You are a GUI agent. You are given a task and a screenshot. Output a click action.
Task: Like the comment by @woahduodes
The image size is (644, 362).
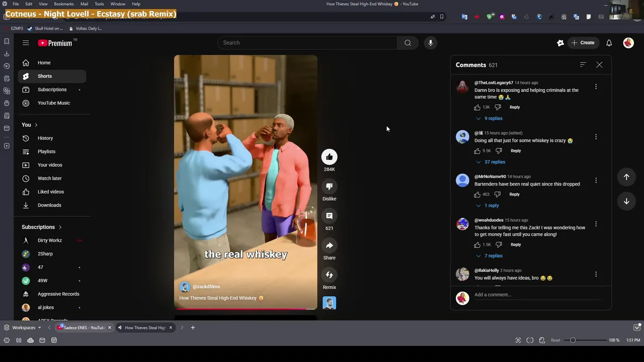click(x=477, y=244)
